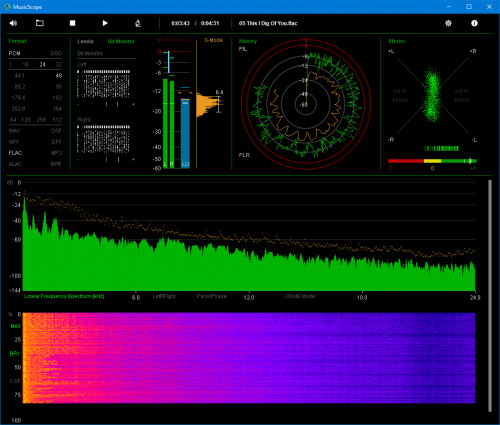Start playback with the play triangle
The width and height of the screenshot is (500, 425).
(105, 23)
